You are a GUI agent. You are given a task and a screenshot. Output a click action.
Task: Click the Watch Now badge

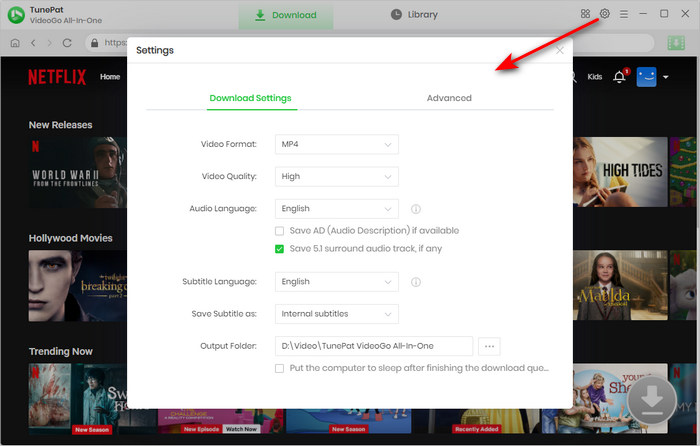(x=241, y=429)
